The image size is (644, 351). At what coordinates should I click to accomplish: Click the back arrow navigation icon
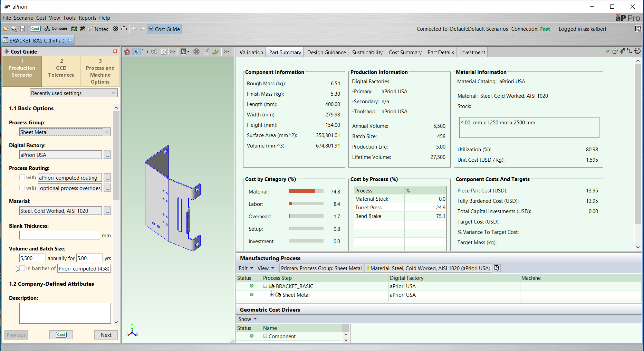(134, 29)
